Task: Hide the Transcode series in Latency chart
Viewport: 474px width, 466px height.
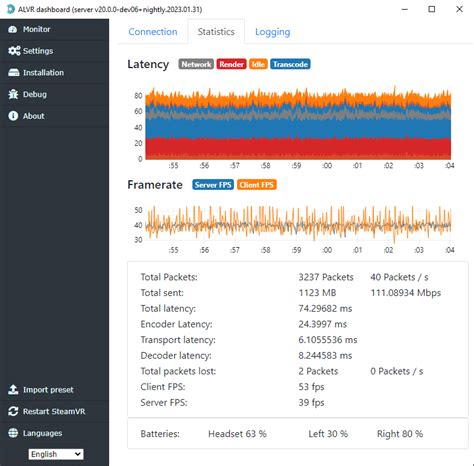Action: click(290, 64)
